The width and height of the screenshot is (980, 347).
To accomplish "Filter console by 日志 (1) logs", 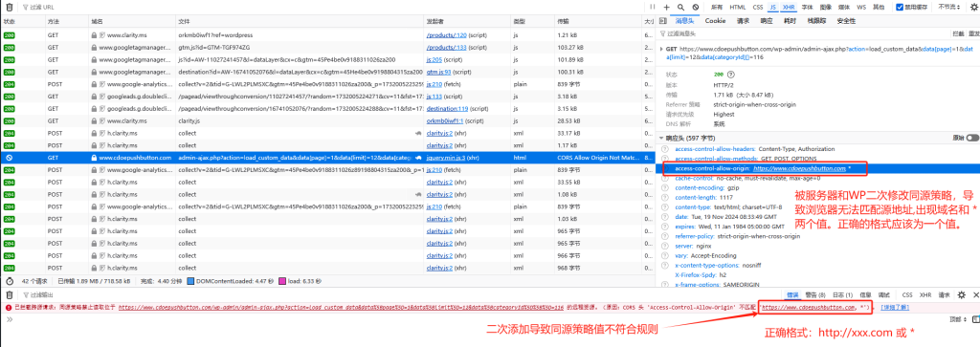I will (842, 294).
